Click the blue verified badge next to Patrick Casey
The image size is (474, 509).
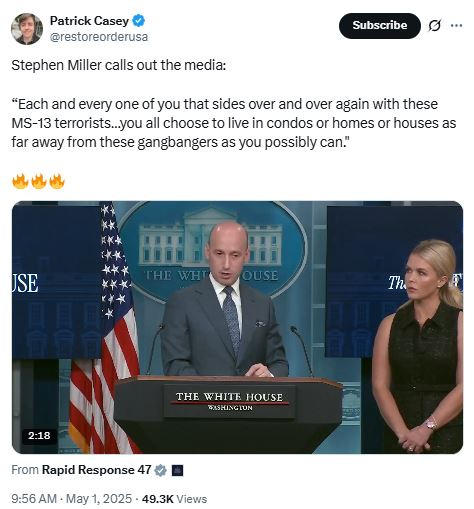(x=138, y=21)
